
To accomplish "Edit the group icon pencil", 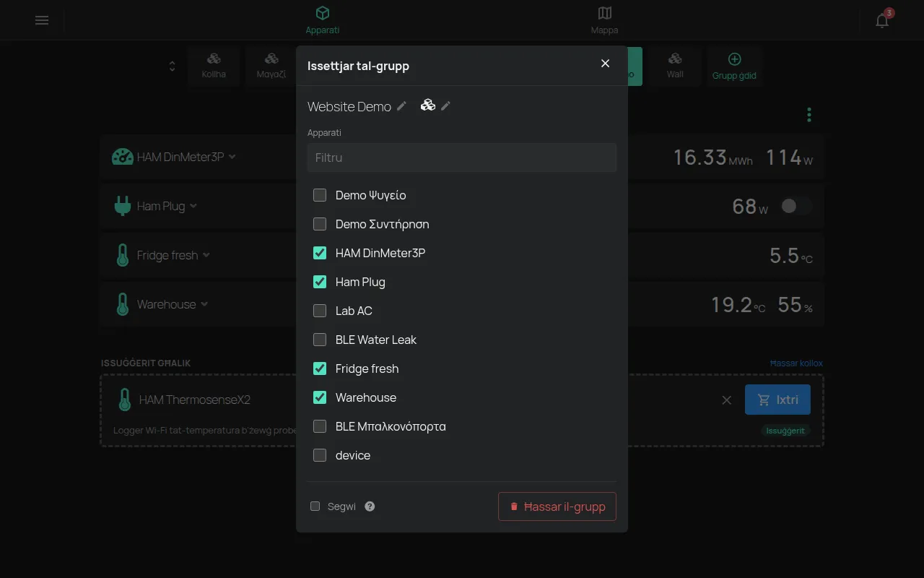I will pos(445,105).
